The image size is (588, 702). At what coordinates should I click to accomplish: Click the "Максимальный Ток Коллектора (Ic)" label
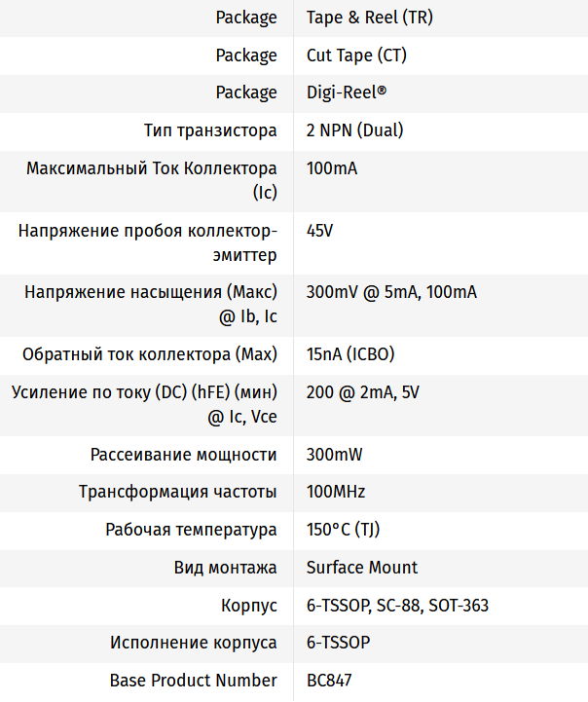click(152, 180)
